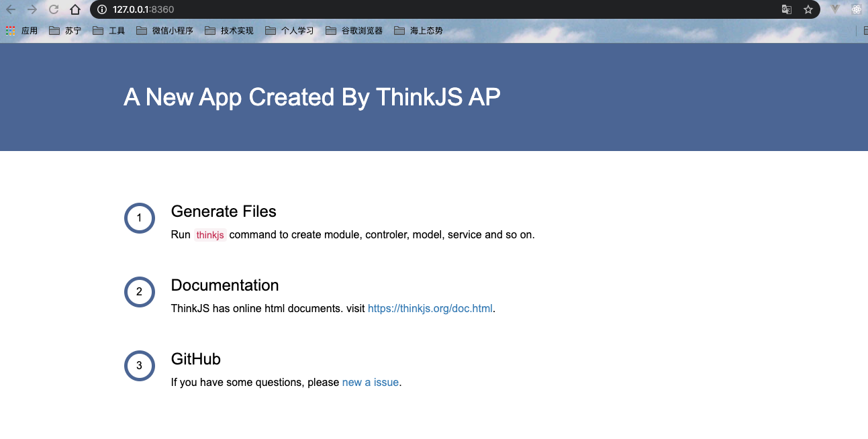Open the 工具 bookmark folder
Screen dimensions: 868x439
coord(109,30)
